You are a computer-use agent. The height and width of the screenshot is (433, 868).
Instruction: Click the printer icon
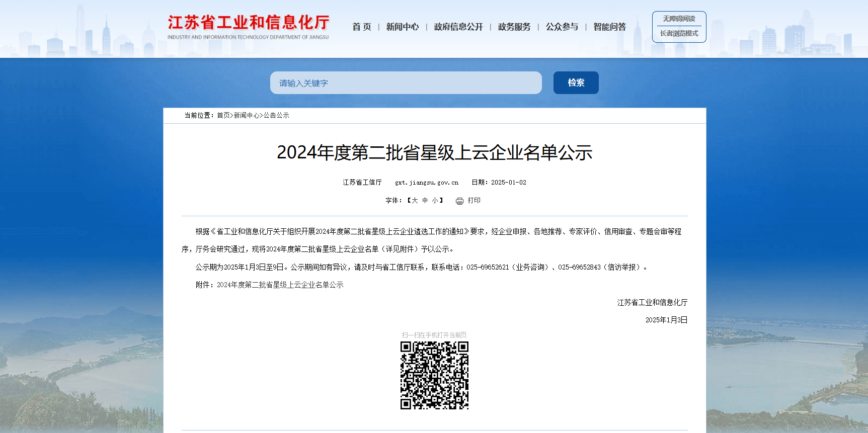click(x=459, y=201)
